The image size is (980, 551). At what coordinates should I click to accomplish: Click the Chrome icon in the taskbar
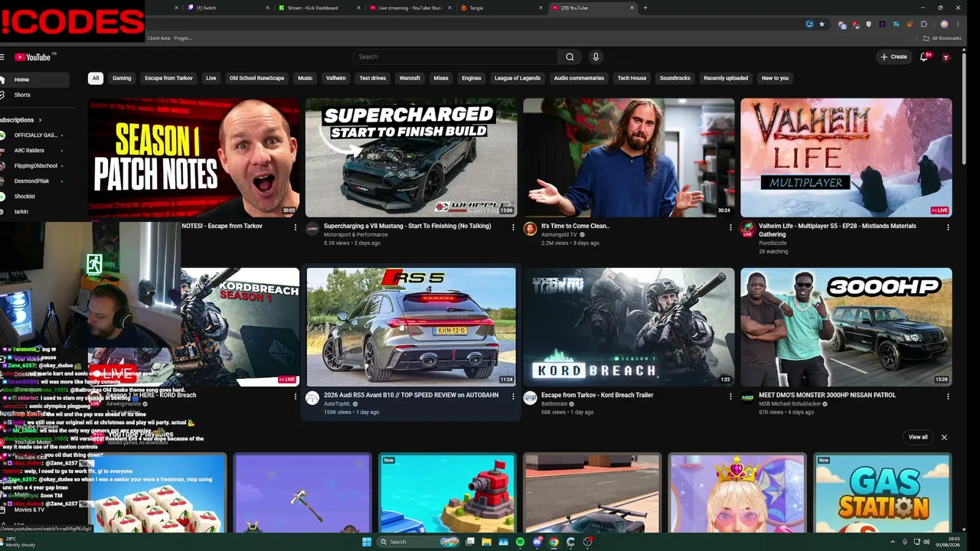(x=554, y=542)
